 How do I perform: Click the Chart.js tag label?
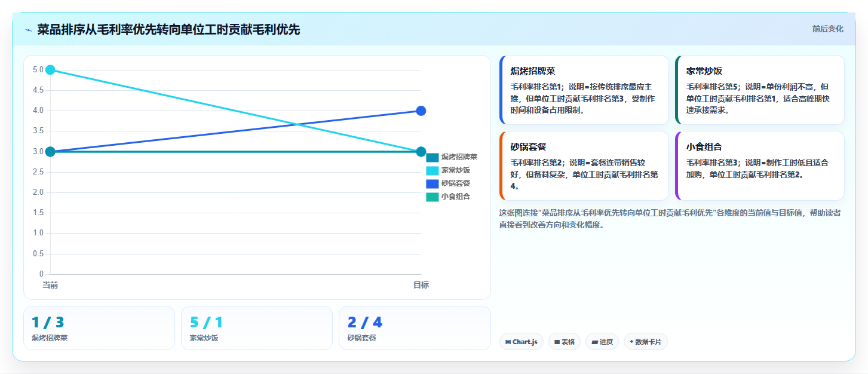[525, 342]
